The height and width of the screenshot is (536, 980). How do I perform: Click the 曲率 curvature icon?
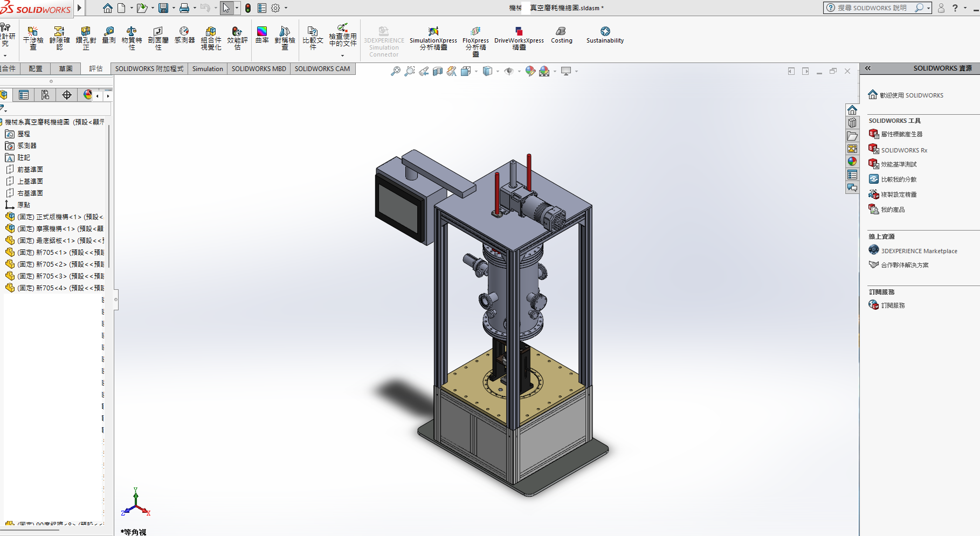(x=262, y=35)
